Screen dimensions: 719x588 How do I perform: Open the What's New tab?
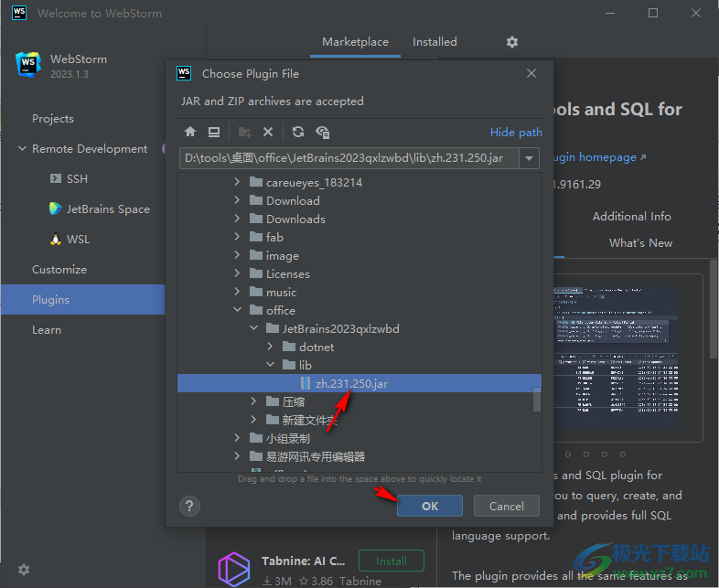point(640,243)
